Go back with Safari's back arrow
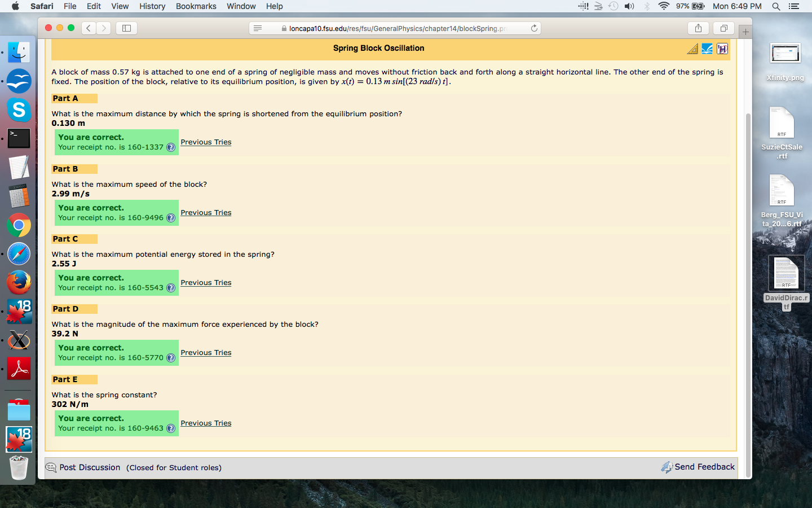The image size is (812, 508). click(x=89, y=28)
